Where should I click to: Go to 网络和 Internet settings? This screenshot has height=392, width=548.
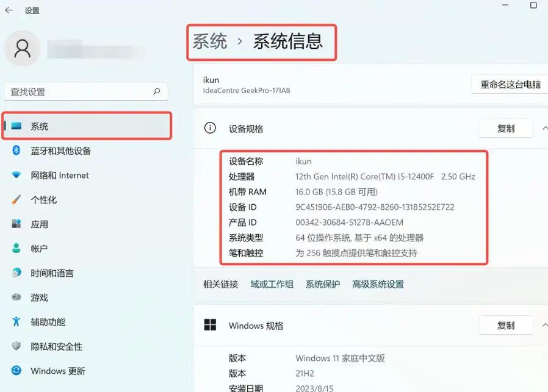click(x=87, y=175)
